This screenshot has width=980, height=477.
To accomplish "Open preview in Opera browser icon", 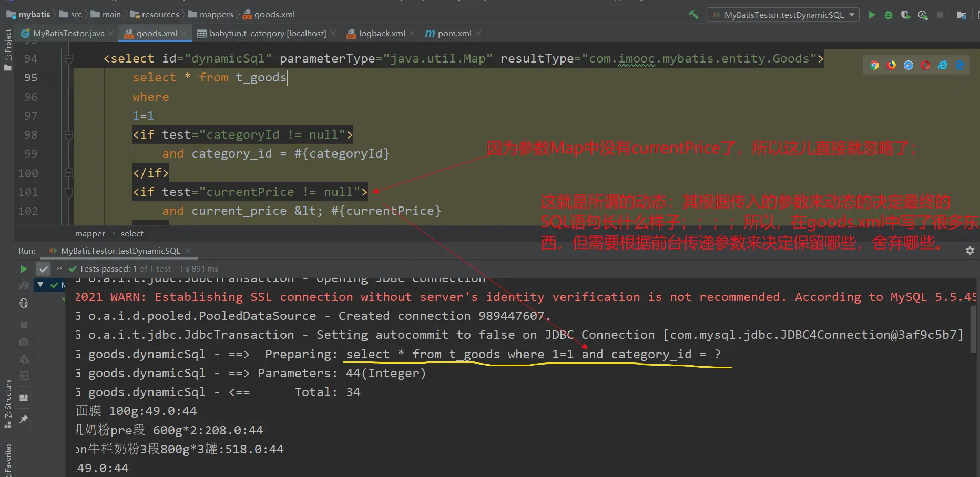I will [925, 65].
